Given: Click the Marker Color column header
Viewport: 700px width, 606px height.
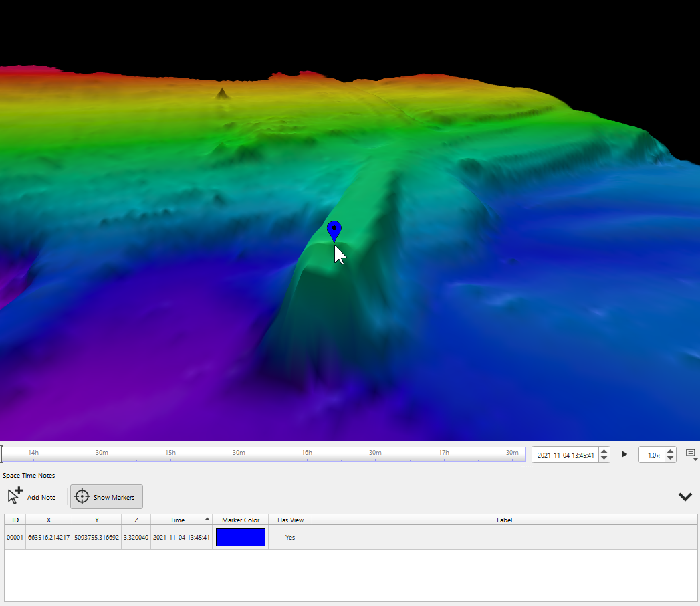Looking at the screenshot, I should pos(241,520).
